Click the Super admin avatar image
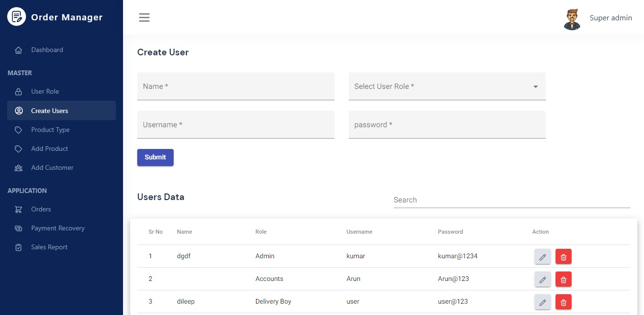Viewport: 644px width, 315px height. [x=572, y=18]
